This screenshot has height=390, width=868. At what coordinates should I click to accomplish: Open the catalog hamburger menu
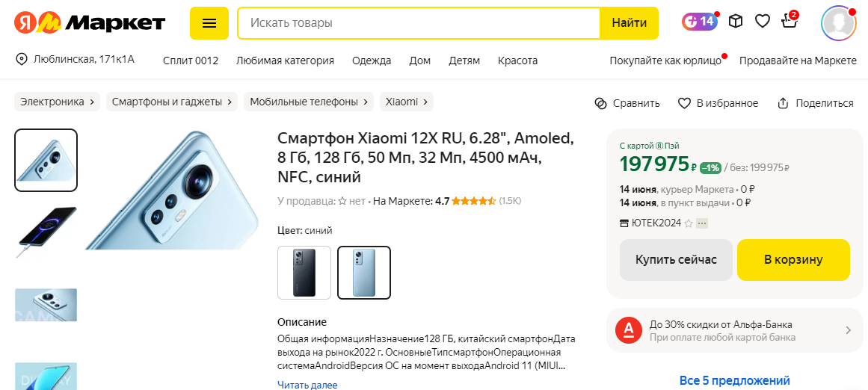click(209, 23)
